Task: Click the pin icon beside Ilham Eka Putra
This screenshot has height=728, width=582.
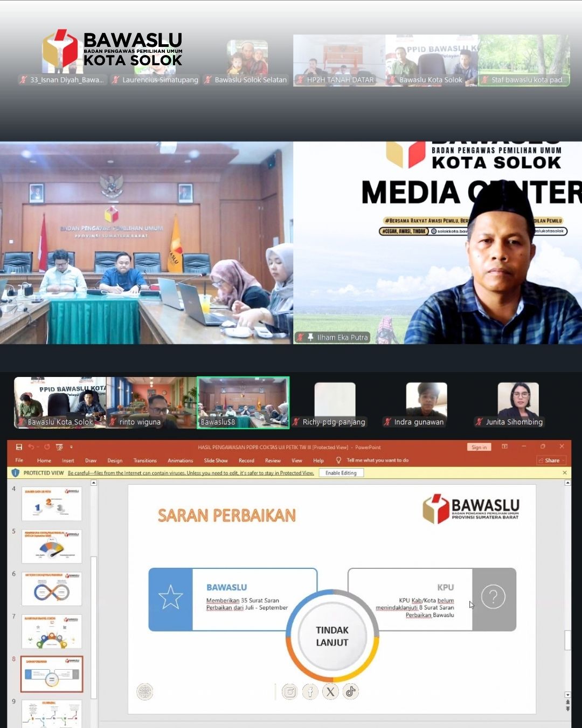Action: pos(310,337)
